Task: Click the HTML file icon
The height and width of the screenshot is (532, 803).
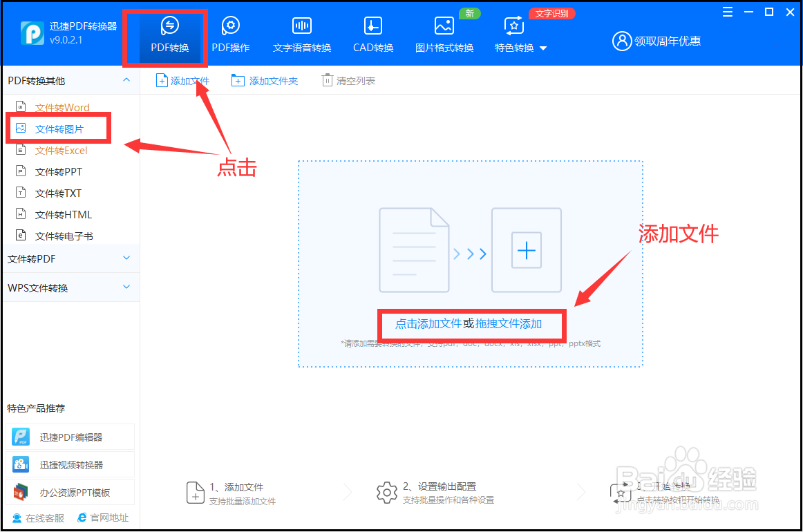Action: [x=21, y=214]
